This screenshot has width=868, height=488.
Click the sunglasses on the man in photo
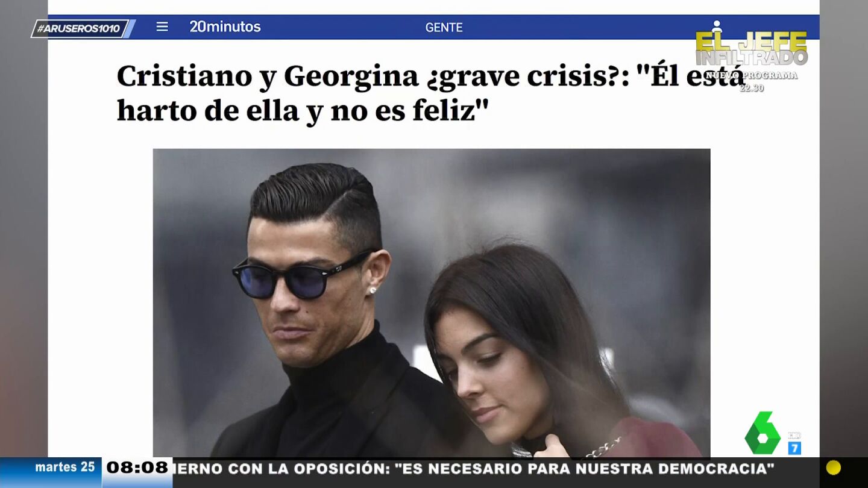(301, 275)
